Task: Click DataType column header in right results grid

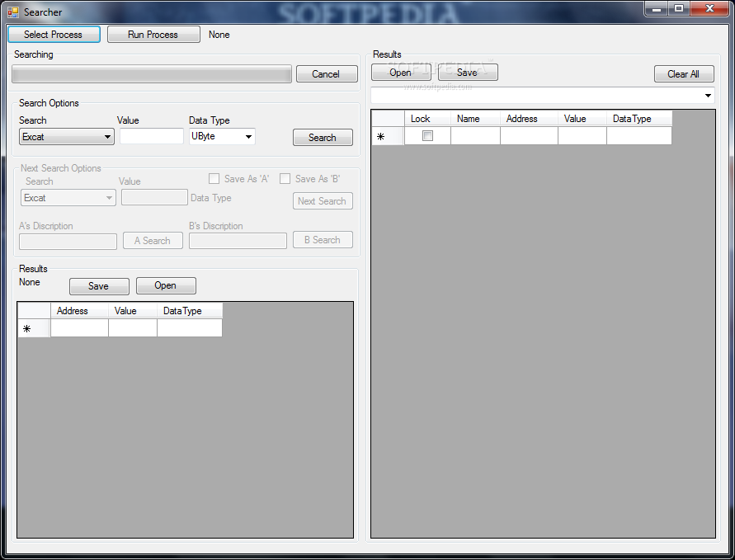Action: (639, 119)
